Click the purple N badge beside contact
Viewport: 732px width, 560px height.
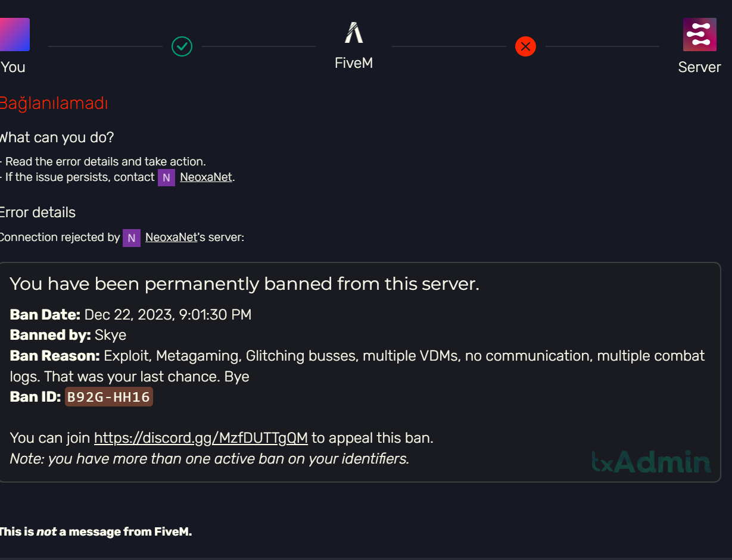click(166, 177)
